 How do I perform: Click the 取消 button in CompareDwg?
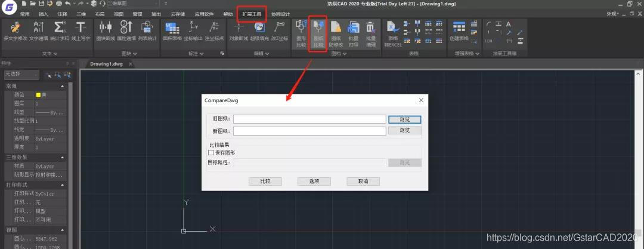pyautogui.click(x=363, y=182)
